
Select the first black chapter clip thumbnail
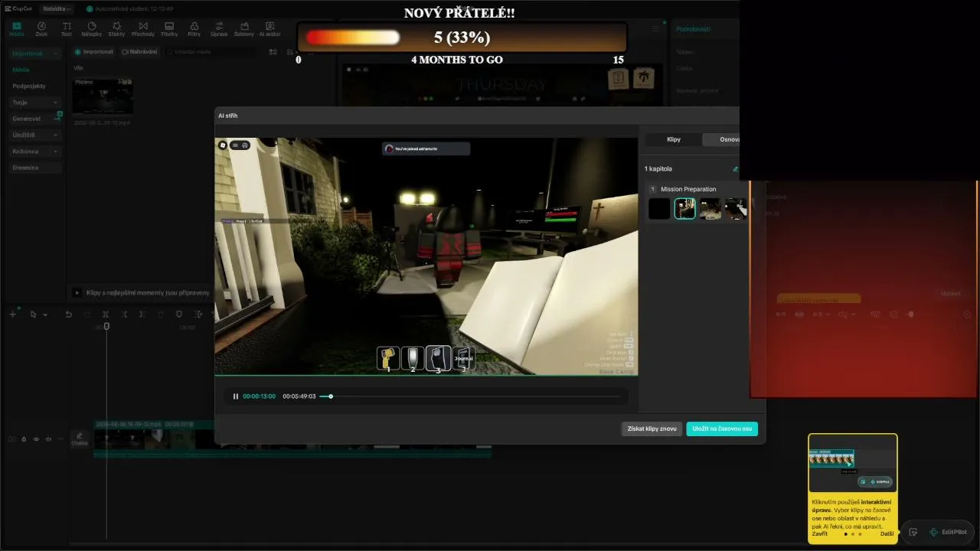(x=659, y=209)
